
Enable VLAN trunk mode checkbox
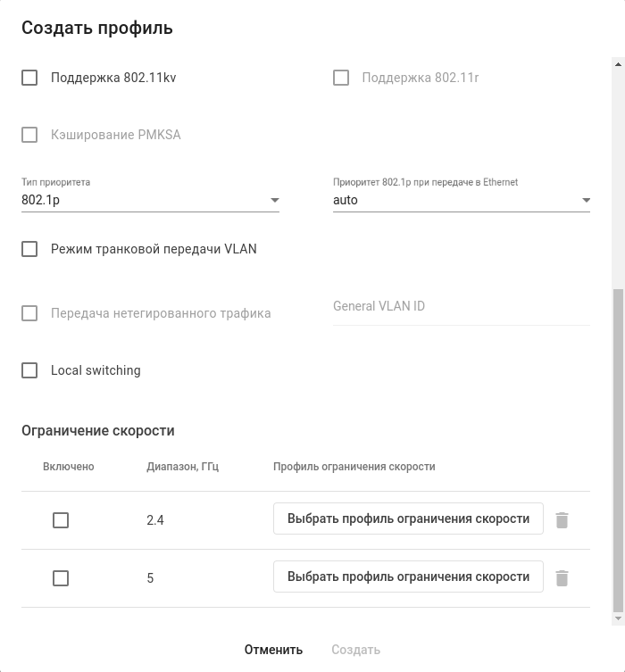tap(29, 249)
